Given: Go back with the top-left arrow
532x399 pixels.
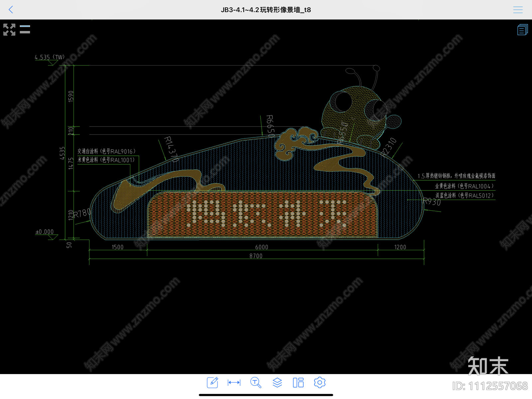Looking at the screenshot, I should point(11,10).
